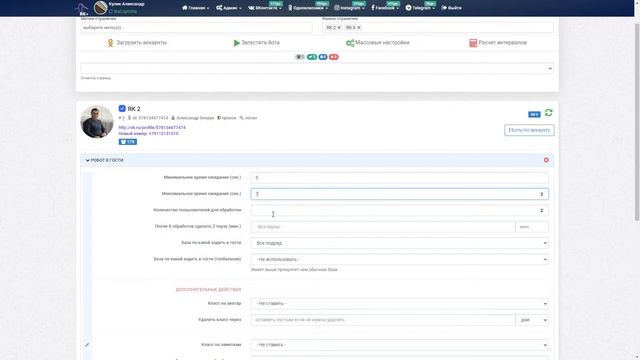Remove the RK 3 tag from names filter
Image resolution: width=640 pixels, height=360 pixels.
[x=359, y=28]
